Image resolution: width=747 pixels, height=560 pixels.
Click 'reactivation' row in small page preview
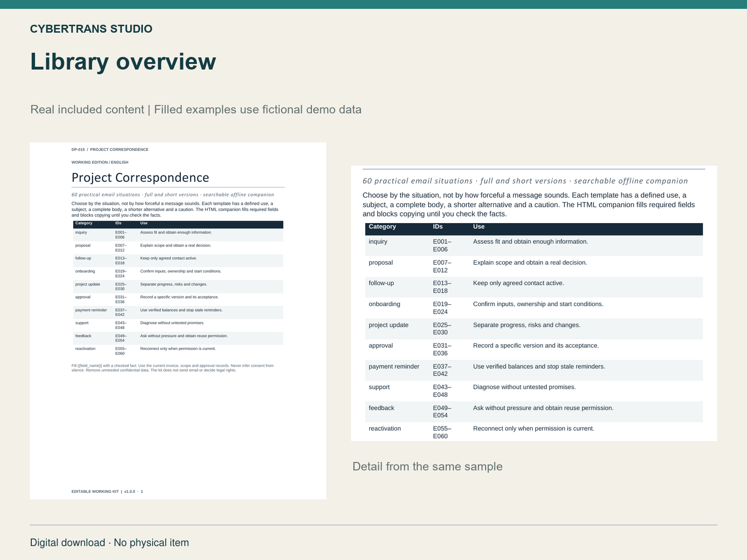click(178, 351)
